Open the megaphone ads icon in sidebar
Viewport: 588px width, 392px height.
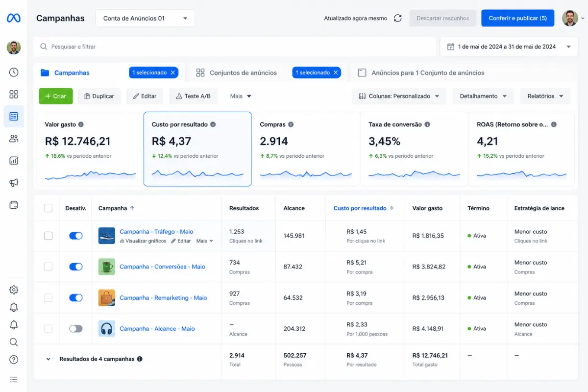(14, 183)
